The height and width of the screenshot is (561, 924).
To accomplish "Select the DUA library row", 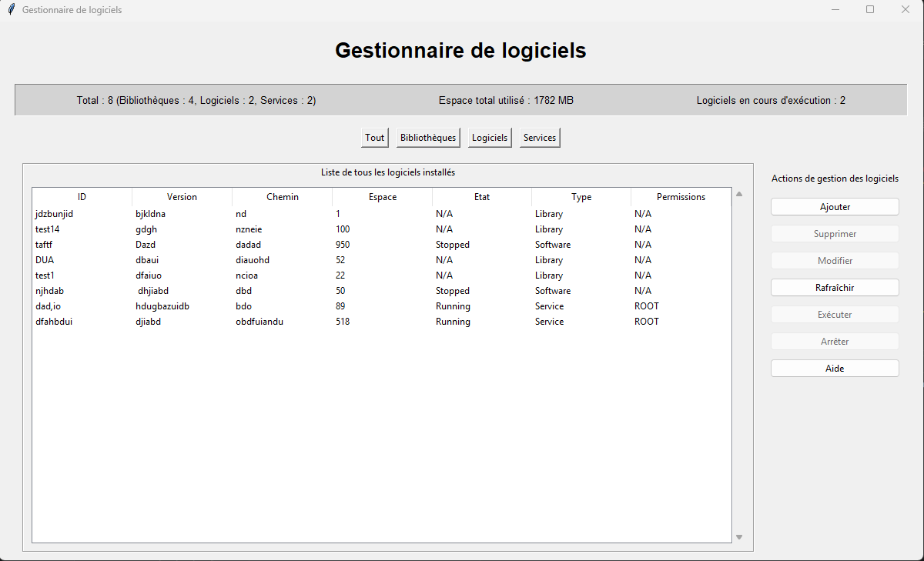I will click(x=382, y=260).
